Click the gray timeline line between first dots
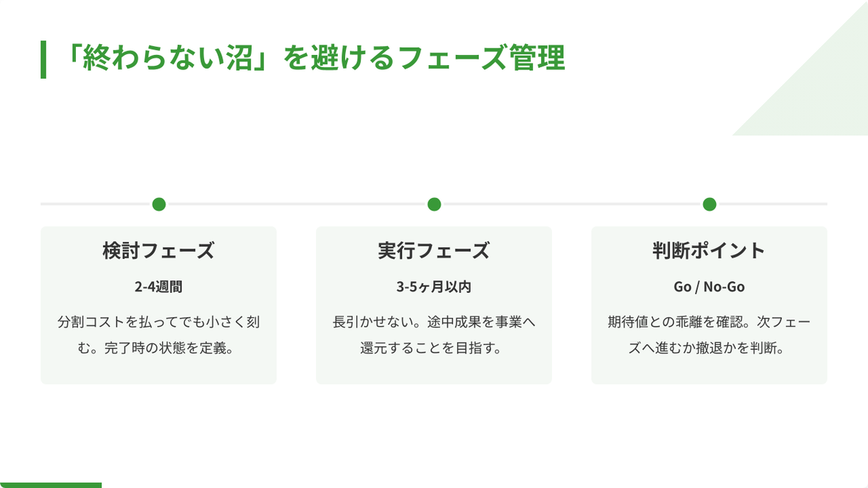868x488 pixels. [x=297, y=204]
